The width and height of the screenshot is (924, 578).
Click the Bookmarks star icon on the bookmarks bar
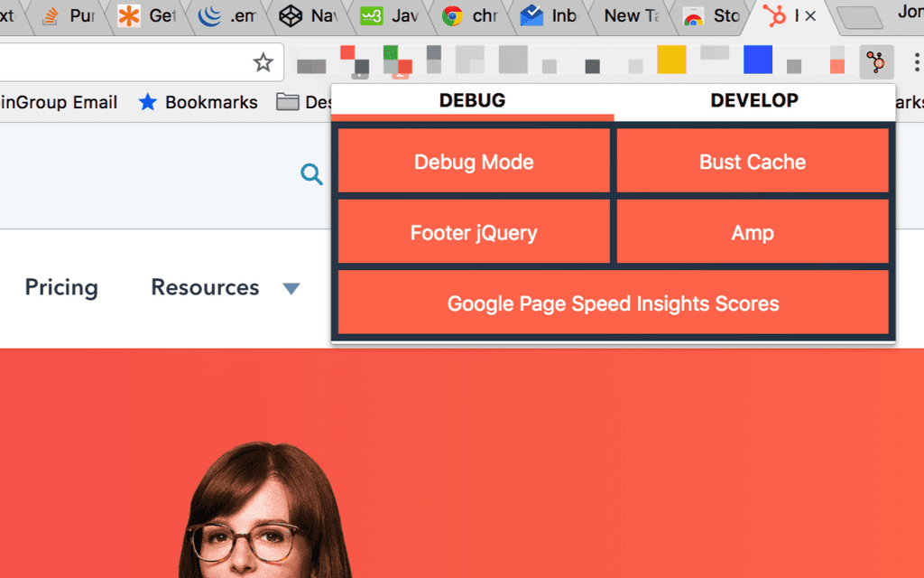point(147,102)
